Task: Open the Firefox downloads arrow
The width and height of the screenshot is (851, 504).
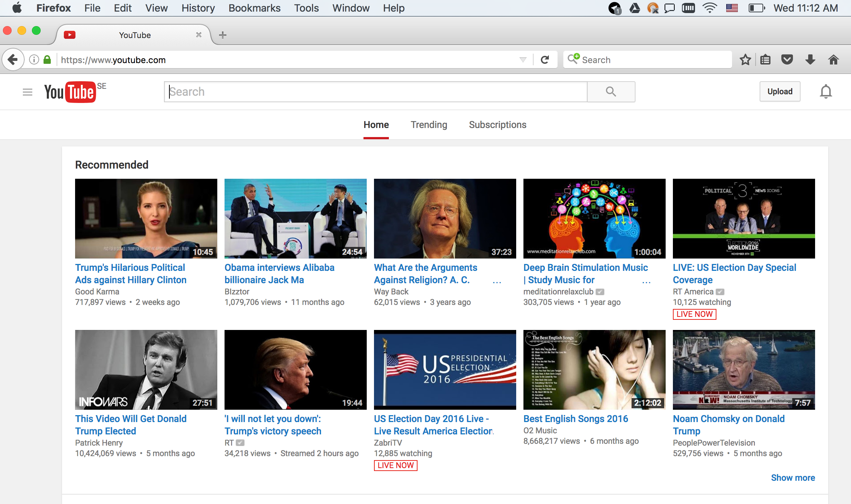Action: [x=810, y=60]
